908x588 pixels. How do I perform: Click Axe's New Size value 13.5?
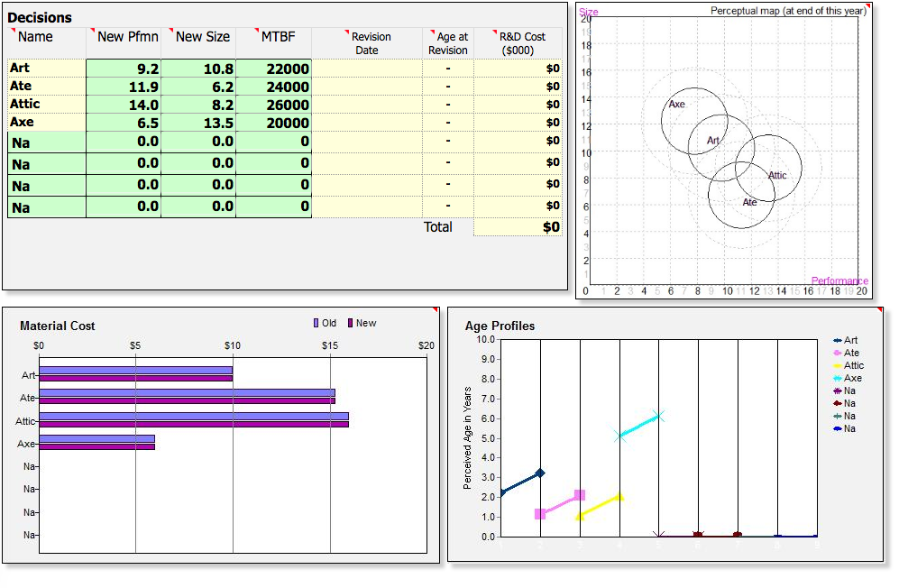(x=198, y=123)
